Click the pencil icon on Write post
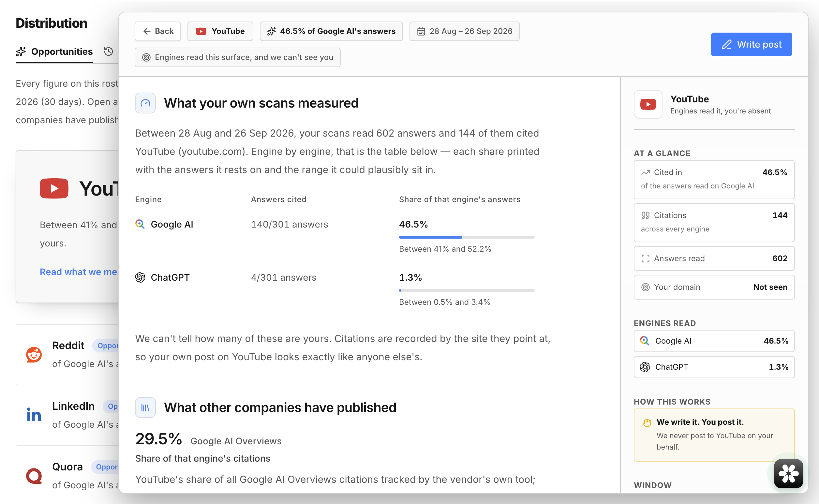Viewport: 819px width, 504px height. tap(727, 44)
